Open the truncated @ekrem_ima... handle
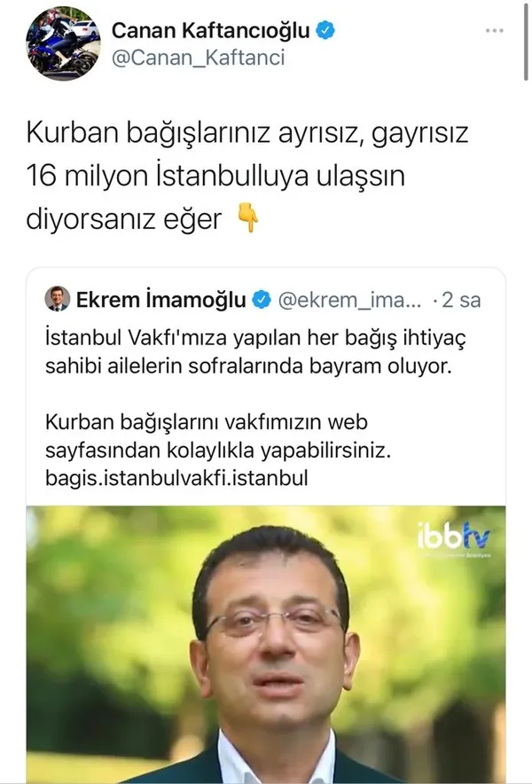The height and width of the screenshot is (784, 532). [x=349, y=300]
